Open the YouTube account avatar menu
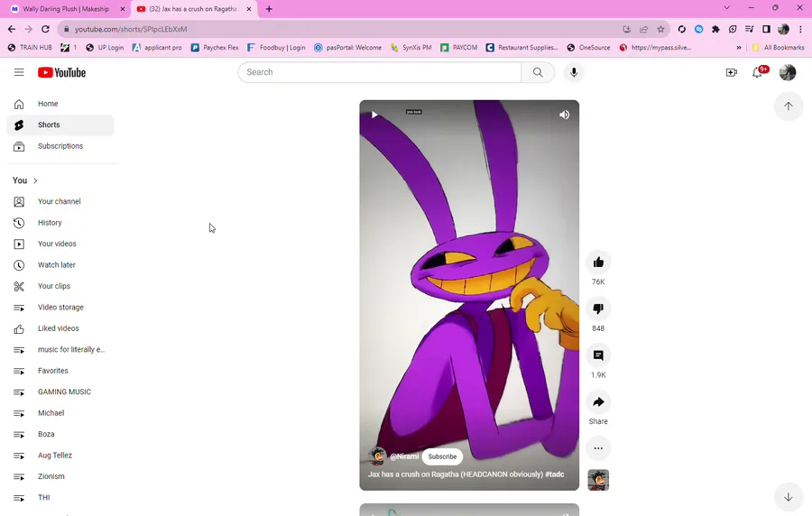Screen dimensions: 812x516 click(x=787, y=72)
